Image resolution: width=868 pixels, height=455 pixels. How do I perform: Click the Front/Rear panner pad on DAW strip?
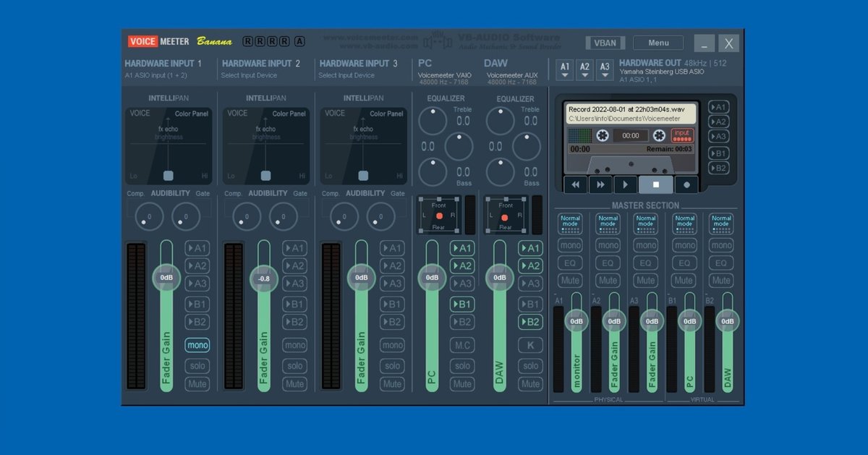(x=505, y=216)
